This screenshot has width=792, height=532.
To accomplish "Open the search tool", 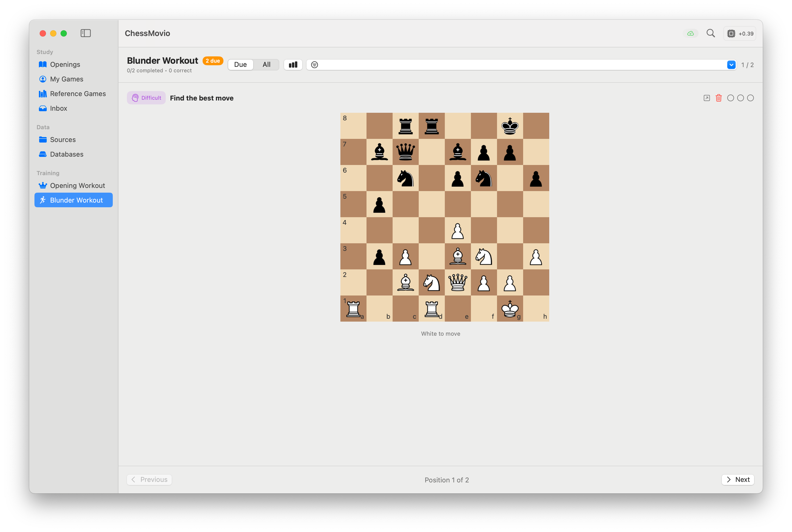I will pos(711,33).
